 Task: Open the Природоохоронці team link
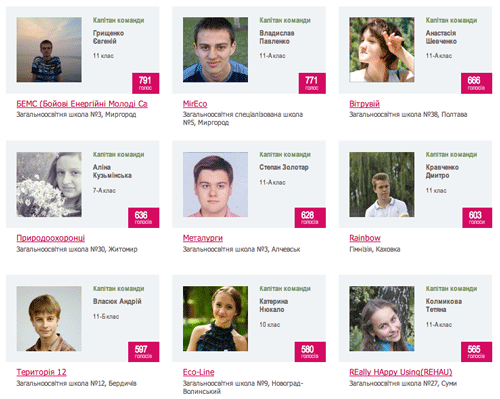[51, 238]
